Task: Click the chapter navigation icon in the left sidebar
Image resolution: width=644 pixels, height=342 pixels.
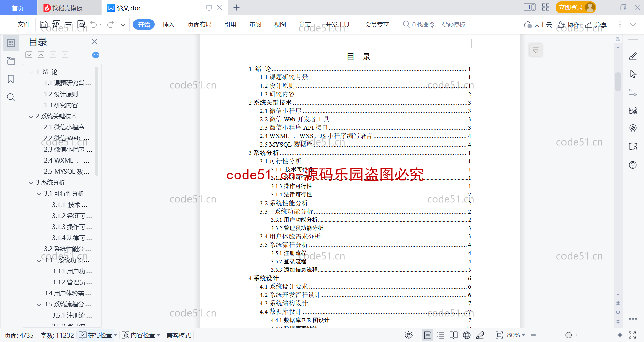Action: coord(11,61)
